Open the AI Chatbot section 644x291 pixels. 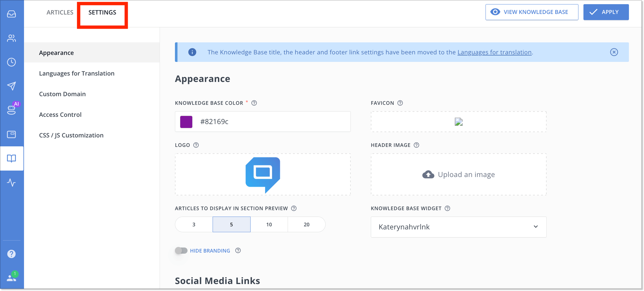coord(11,110)
